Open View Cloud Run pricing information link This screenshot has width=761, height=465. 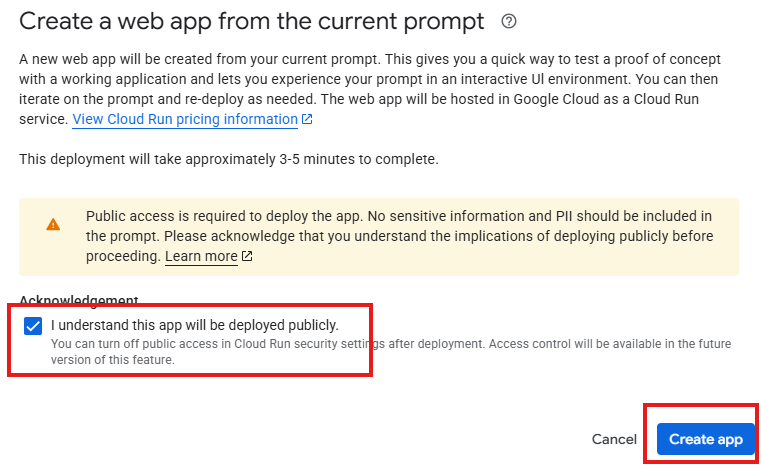(x=185, y=119)
